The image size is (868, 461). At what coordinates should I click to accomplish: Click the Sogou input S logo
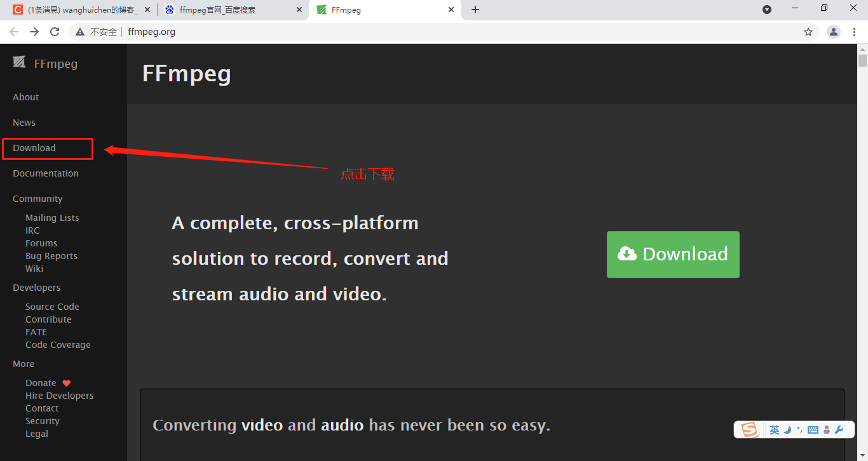[x=750, y=430]
